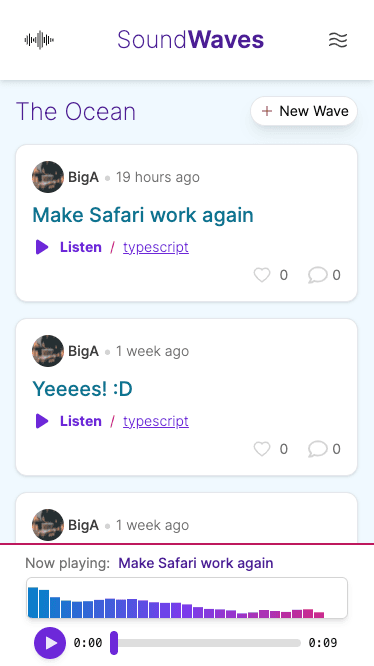
Task: Click typescript tag on Yeeees! post
Action: (156, 421)
